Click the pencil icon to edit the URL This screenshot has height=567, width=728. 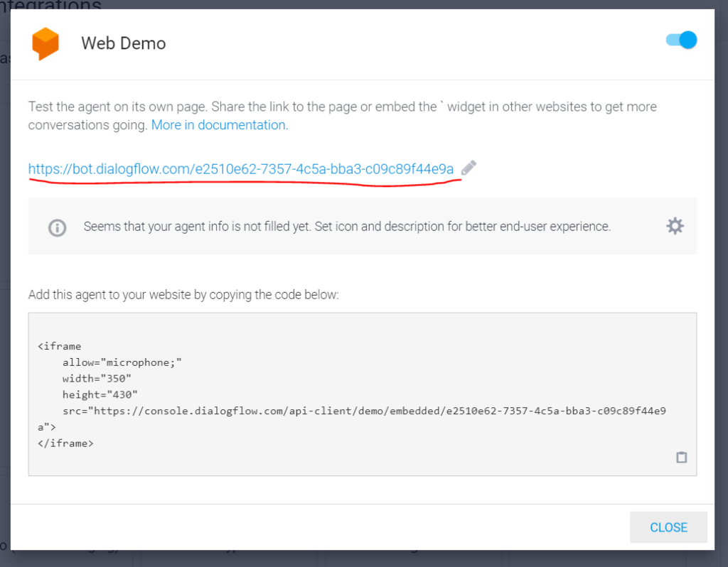click(469, 168)
